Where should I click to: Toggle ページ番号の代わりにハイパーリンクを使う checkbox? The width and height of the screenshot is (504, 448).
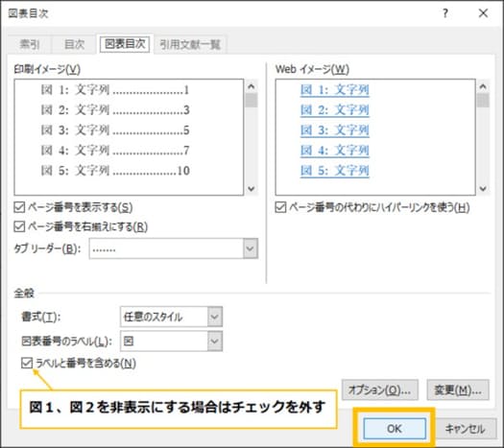click(280, 207)
